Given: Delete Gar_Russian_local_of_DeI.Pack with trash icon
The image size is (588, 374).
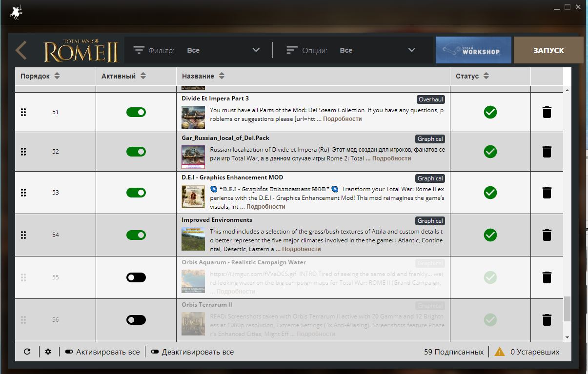Looking at the screenshot, I should click(x=547, y=152).
